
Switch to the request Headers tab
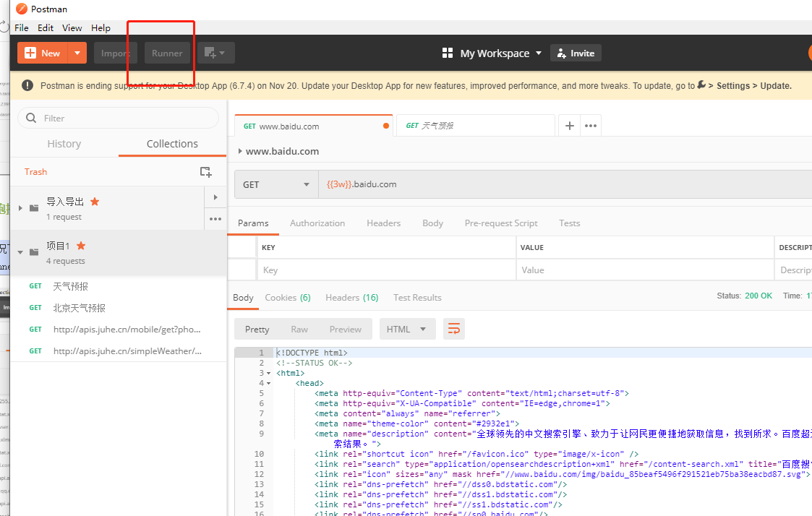pyautogui.click(x=384, y=223)
